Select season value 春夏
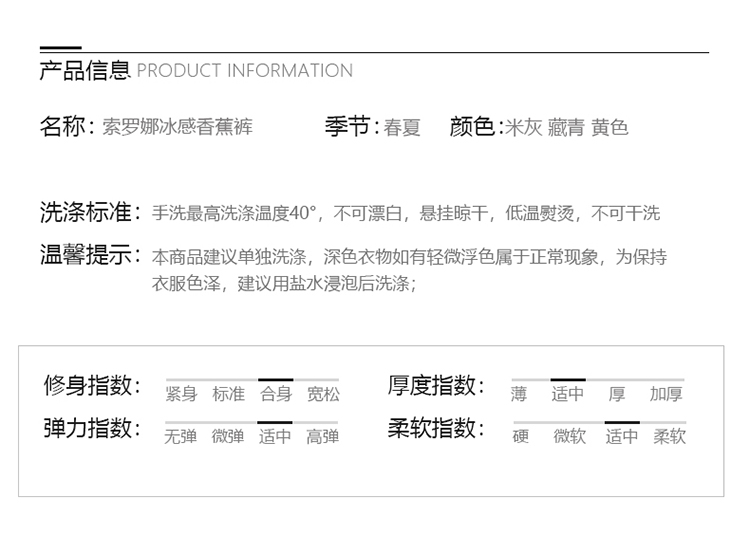The height and width of the screenshot is (535, 750). 402,128
